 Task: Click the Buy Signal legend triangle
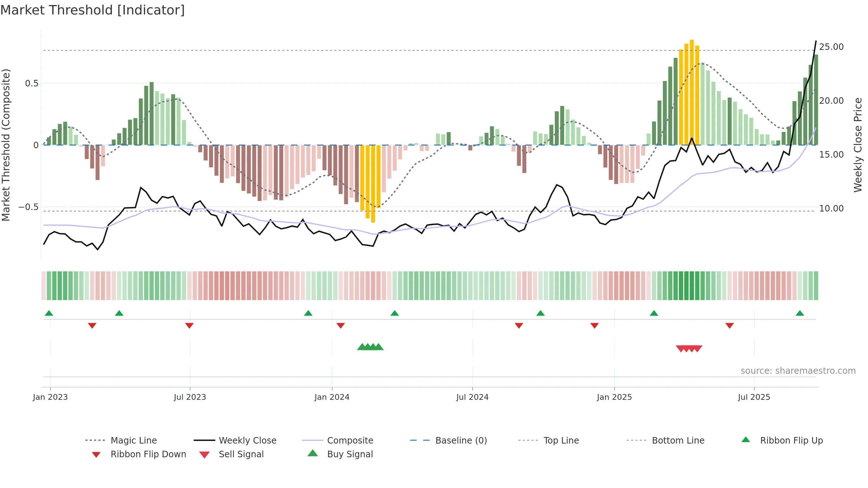pyautogui.click(x=313, y=453)
